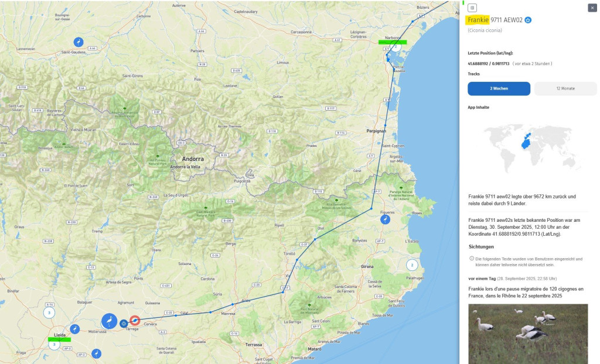Viewport: 600px width, 364px height.
Task: Click the stork marker southeast of Lleida
Action: click(x=96, y=353)
